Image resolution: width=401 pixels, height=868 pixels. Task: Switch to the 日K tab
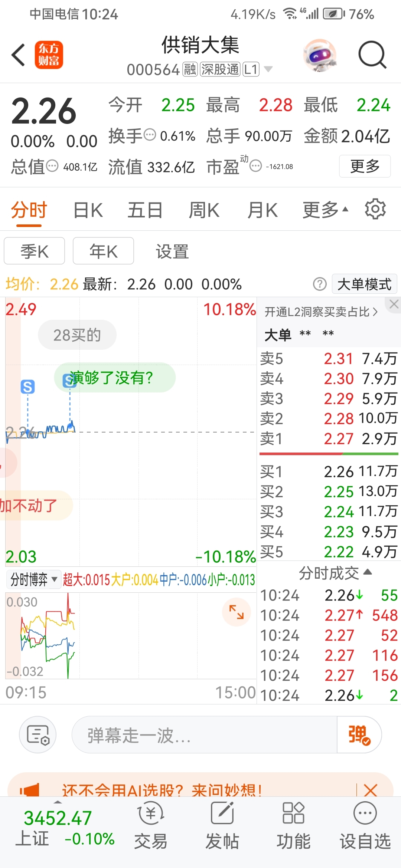tap(88, 210)
